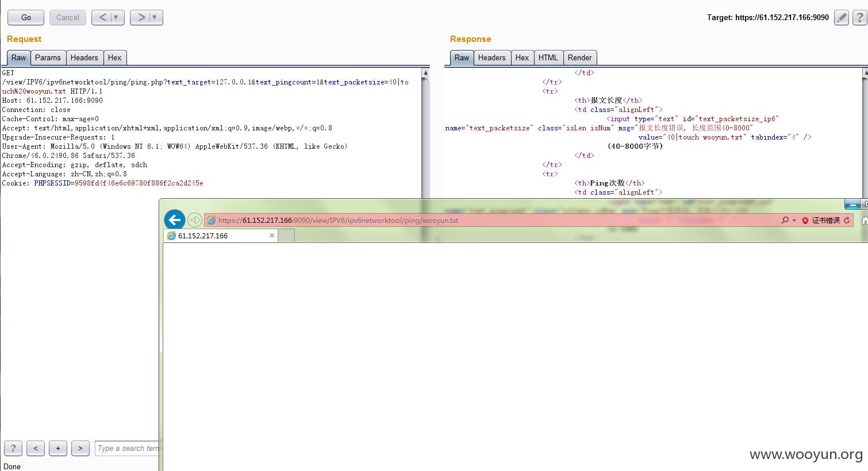
Task: Click the 'Accept-Encoding: gzip, deflate, sdch' line
Action: pyautogui.click(x=75, y=165)
